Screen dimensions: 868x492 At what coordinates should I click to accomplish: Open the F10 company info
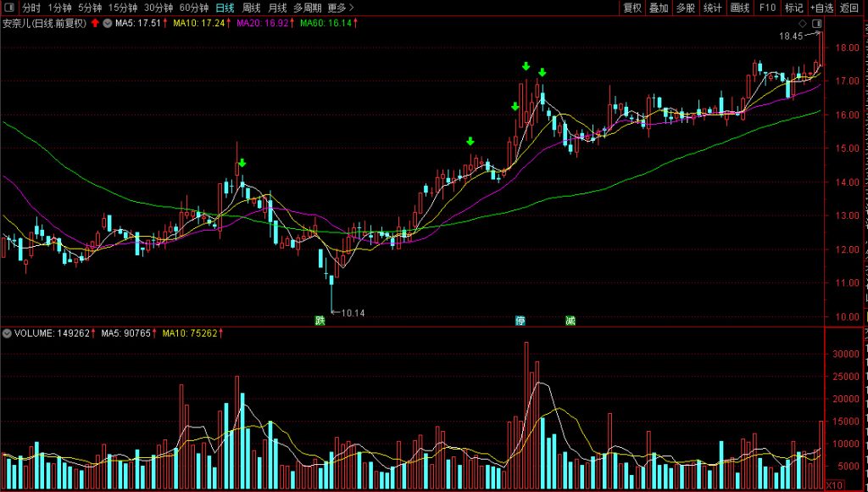tap(767, 8)
